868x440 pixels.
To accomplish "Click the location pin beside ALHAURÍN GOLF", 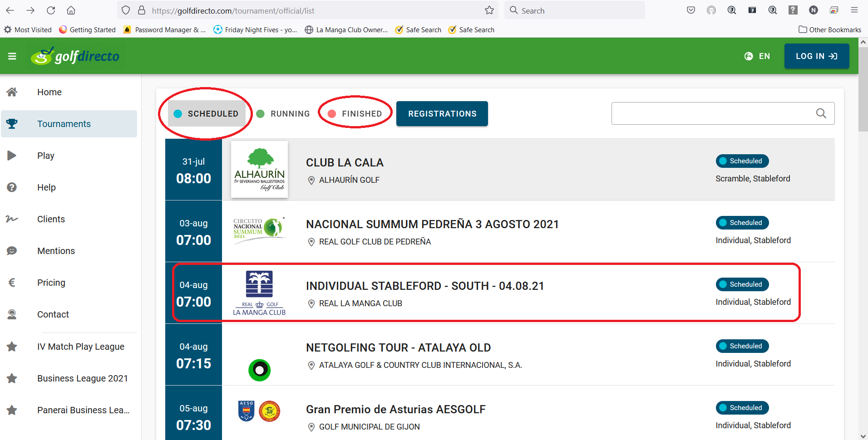I will pos(311,181).
